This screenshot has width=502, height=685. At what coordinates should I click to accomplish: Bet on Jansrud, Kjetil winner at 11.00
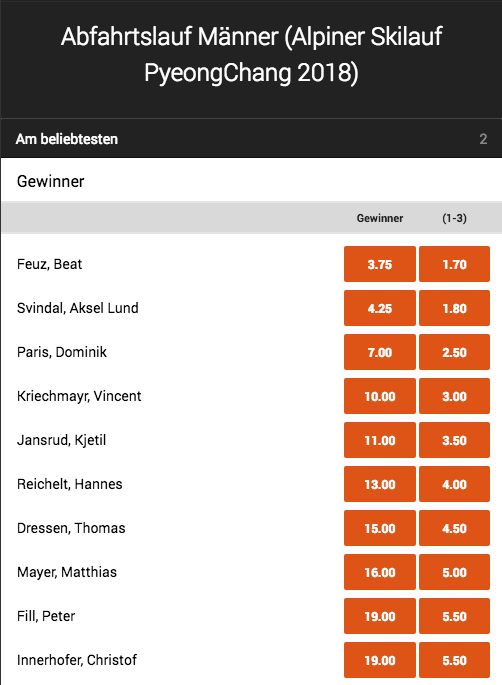(380, 440)
